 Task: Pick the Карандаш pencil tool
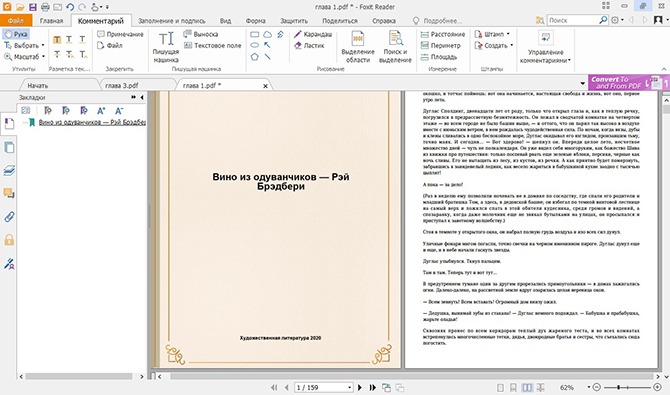coord(313,34)
